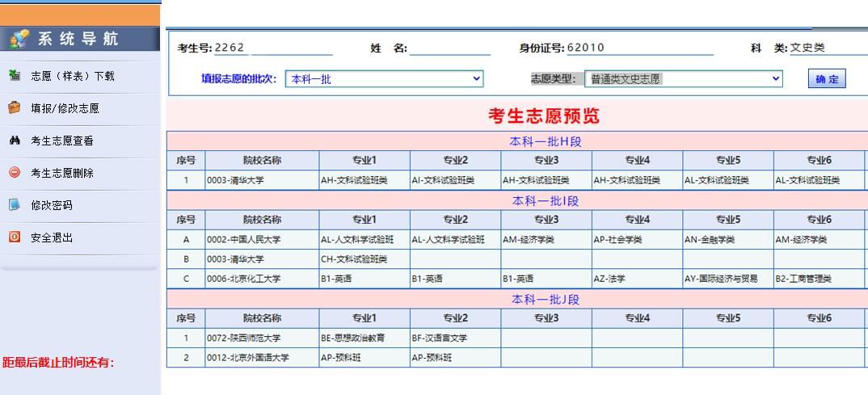Viewport: 868px width, 395px height.
Task: Click the 系统导航 header icon
Action: (20, 38)
